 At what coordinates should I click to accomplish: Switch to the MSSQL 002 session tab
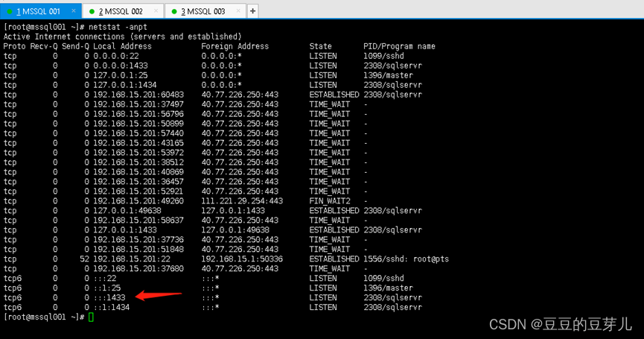[123, 11]
